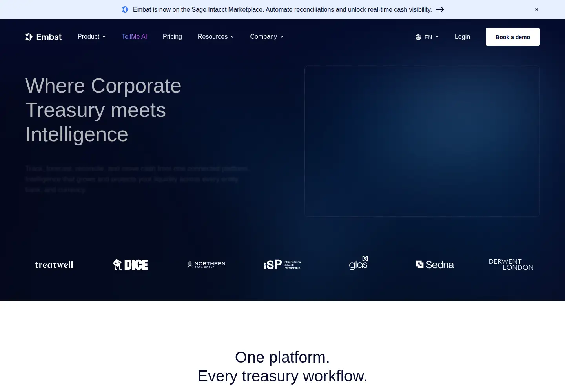Click the DICE customer logo

[130, 265]
